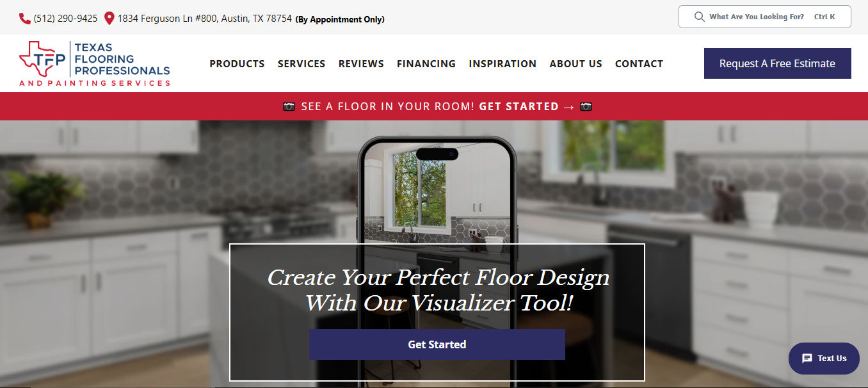Viewport: 868px width, 388px height.
Task: Open the Services menu
Action: [301, 63]
